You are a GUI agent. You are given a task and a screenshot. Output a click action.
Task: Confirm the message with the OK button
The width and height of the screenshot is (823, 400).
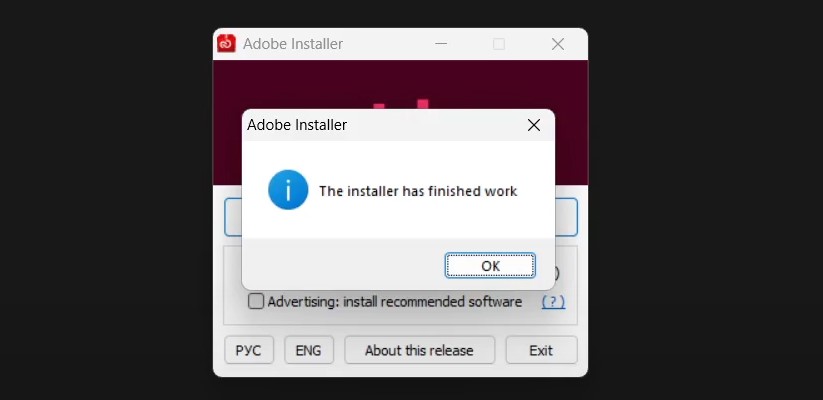tap(490, 266)
